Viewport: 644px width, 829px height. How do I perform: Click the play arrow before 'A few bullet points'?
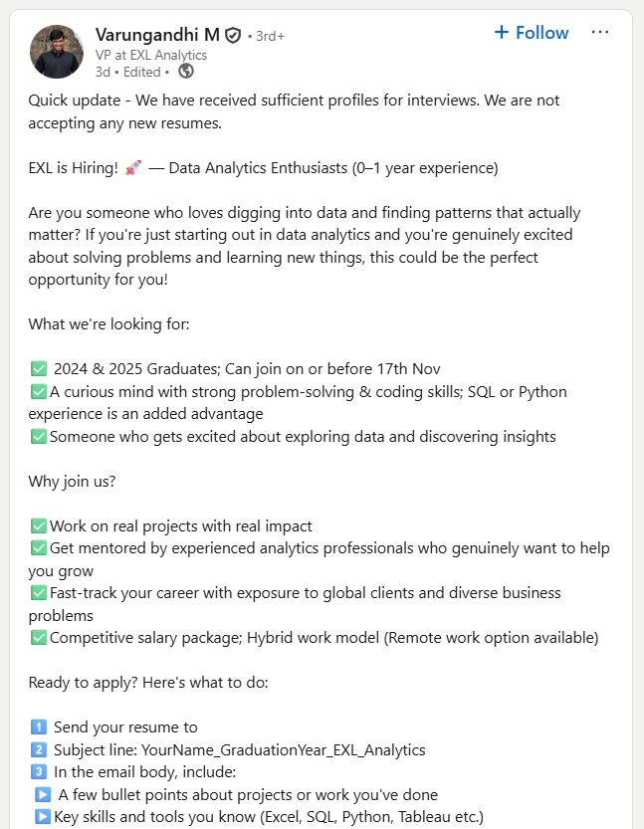43,794
